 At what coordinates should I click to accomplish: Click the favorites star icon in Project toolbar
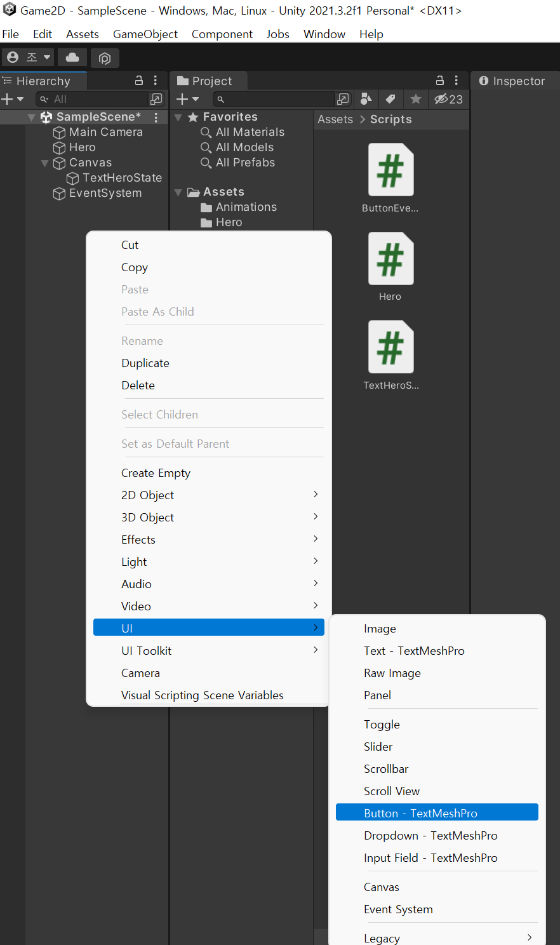click(x=416, y=99)
